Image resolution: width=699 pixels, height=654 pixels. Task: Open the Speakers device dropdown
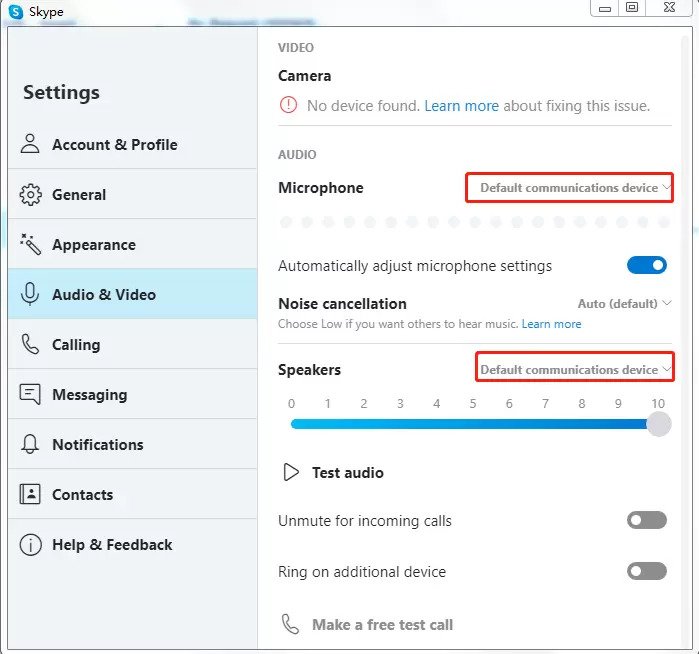575,369
